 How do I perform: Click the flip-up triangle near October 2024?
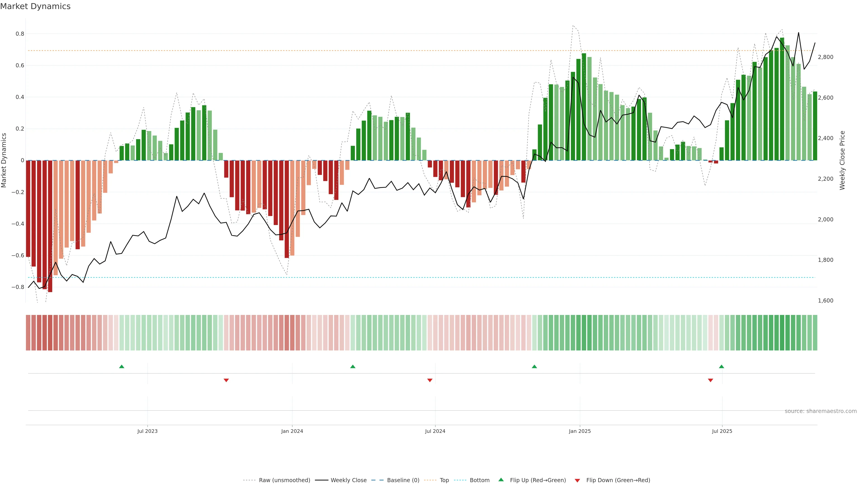tap(534, 366)
